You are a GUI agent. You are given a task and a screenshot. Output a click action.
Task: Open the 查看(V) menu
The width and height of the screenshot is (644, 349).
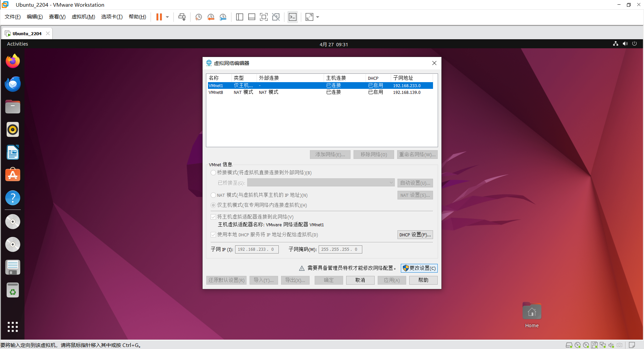pos(57,17)
